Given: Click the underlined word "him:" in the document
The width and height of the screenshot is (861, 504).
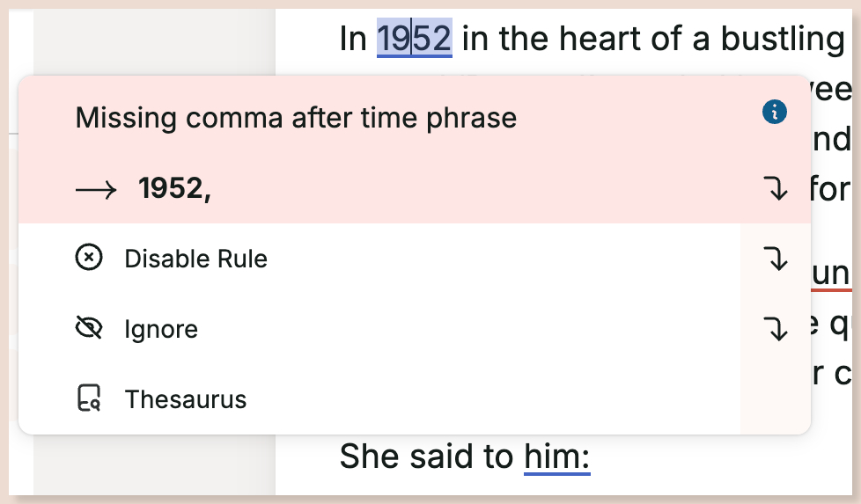Looking at the screenshot, I should click(556, 457).
